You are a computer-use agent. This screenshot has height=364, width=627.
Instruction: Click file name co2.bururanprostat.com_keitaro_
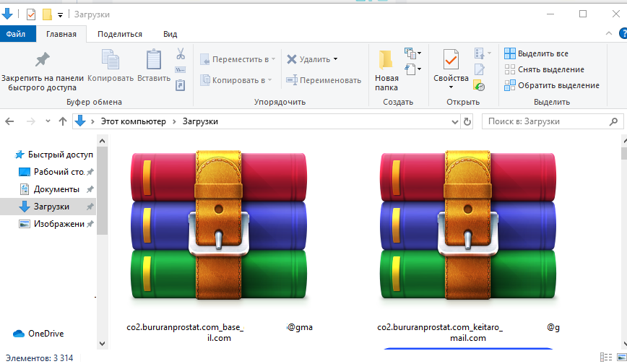click(x=440, y=327)
